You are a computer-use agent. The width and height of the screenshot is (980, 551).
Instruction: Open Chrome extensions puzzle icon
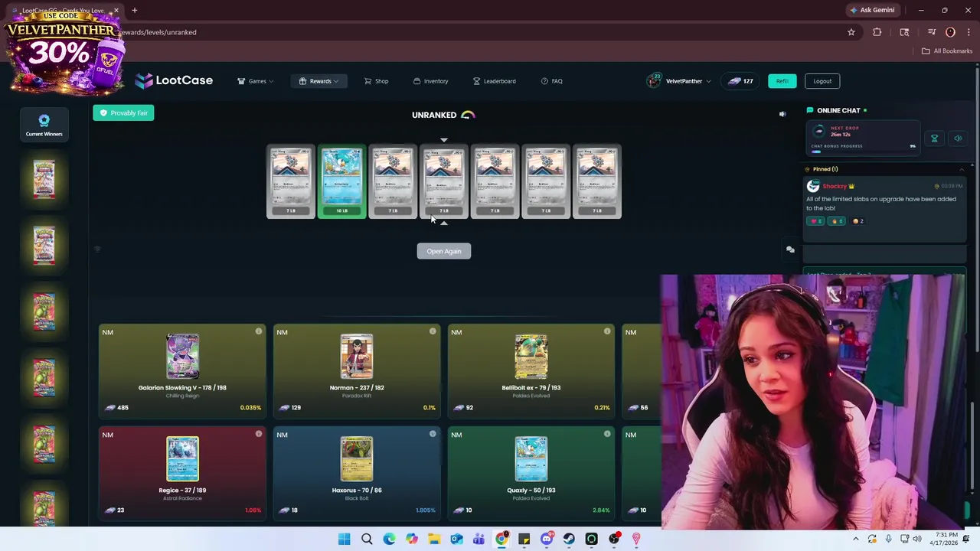[877, 32]
